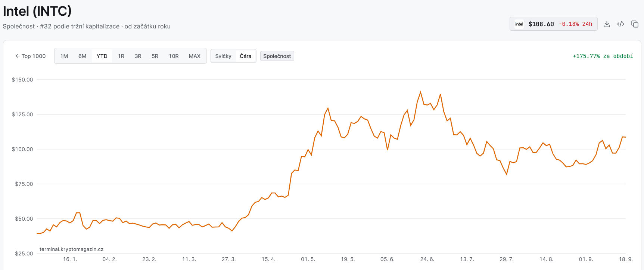This screenshot has height=270, width=644.
Task: Click the 29. 7. date label
Action: pos(507,259)
